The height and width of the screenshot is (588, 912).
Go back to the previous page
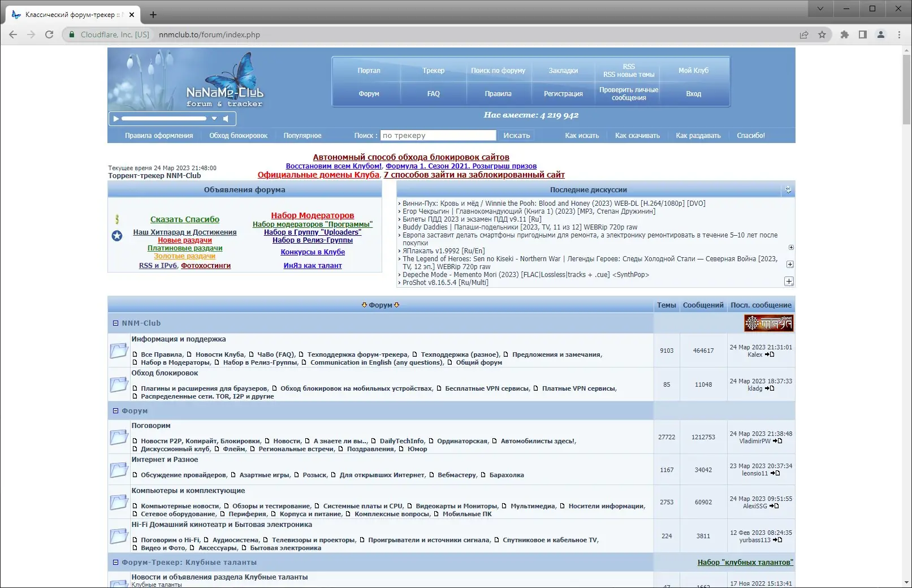(13, 34)
